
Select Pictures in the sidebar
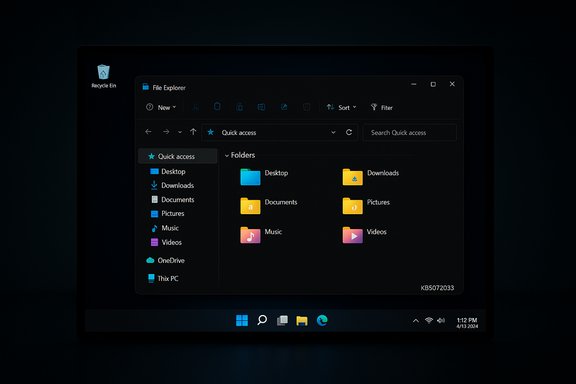(x=168, y=213)
